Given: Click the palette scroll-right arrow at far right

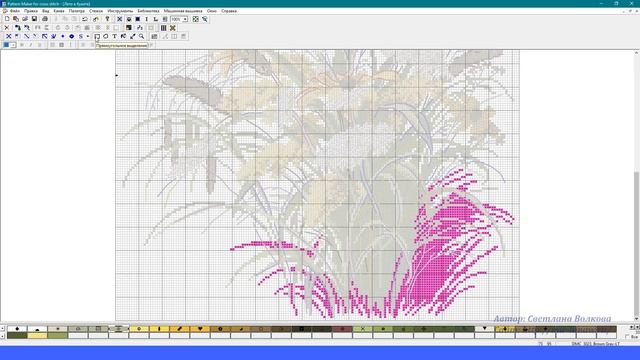Looking at the screenshot, I should [x=637, y=327].
